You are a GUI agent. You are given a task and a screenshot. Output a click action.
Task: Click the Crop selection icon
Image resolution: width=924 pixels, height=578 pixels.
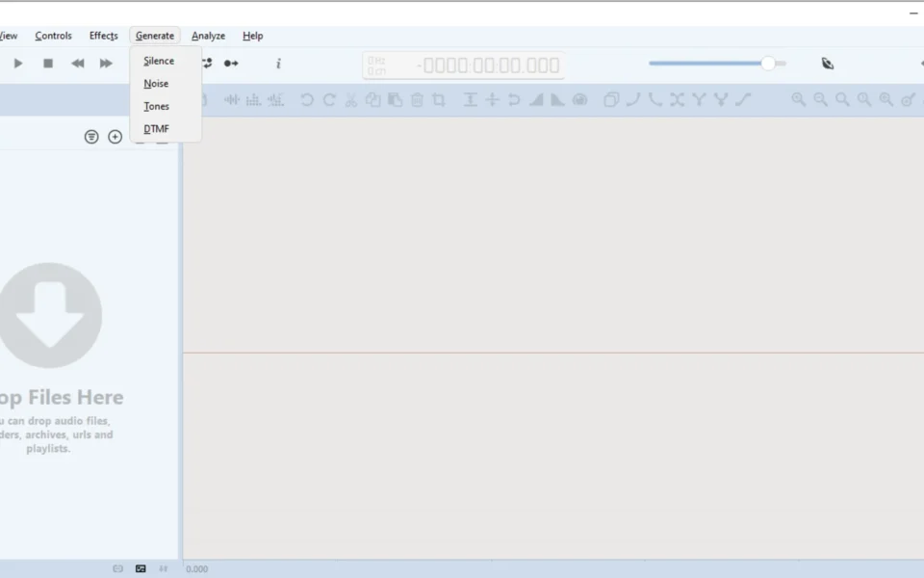[x=439, y=99]
